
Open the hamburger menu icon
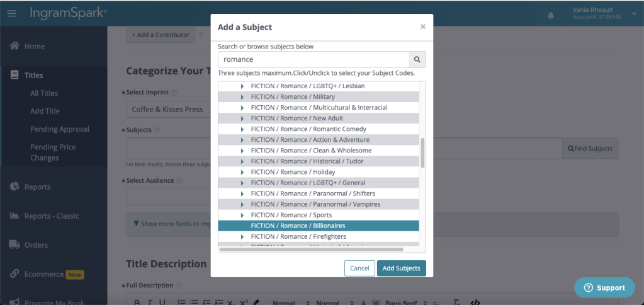point(12,13)
